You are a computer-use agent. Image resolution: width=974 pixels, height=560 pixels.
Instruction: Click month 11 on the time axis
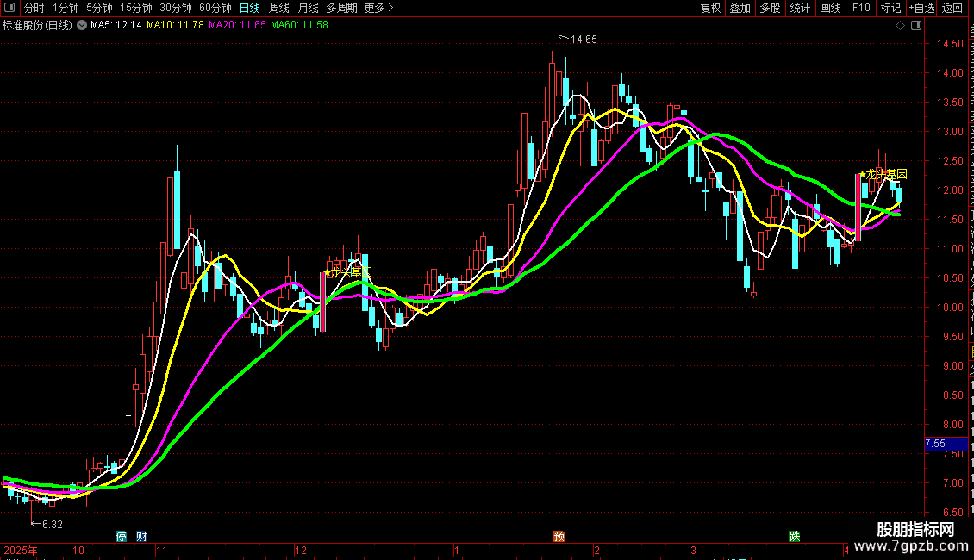(161, 550)
